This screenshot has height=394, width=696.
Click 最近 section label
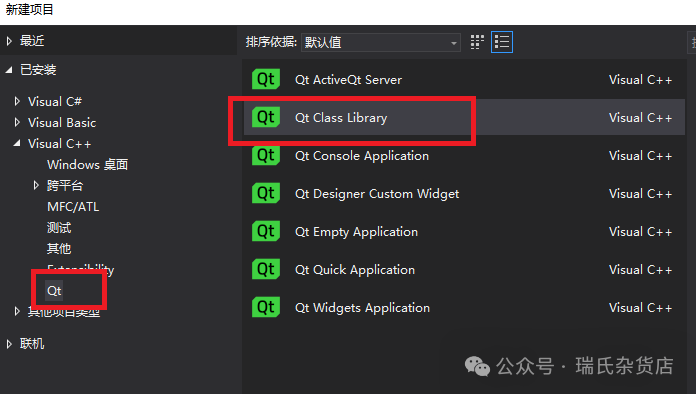tap(32, 41)
